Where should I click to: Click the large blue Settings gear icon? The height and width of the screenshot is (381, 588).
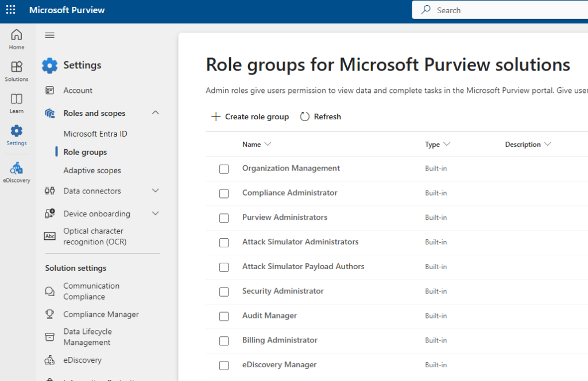[x=49, y=65]
